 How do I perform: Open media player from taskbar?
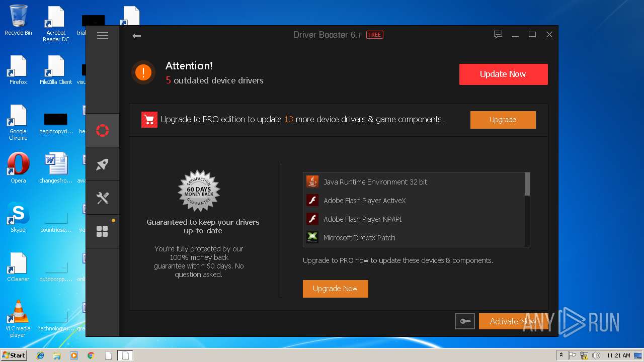(74, 355)
